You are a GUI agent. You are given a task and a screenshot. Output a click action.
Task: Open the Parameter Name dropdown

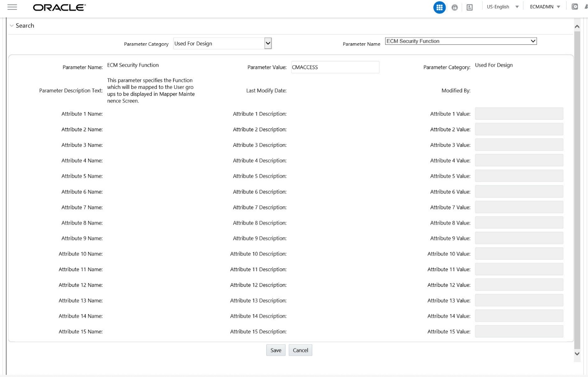click(x=461, y=41)
